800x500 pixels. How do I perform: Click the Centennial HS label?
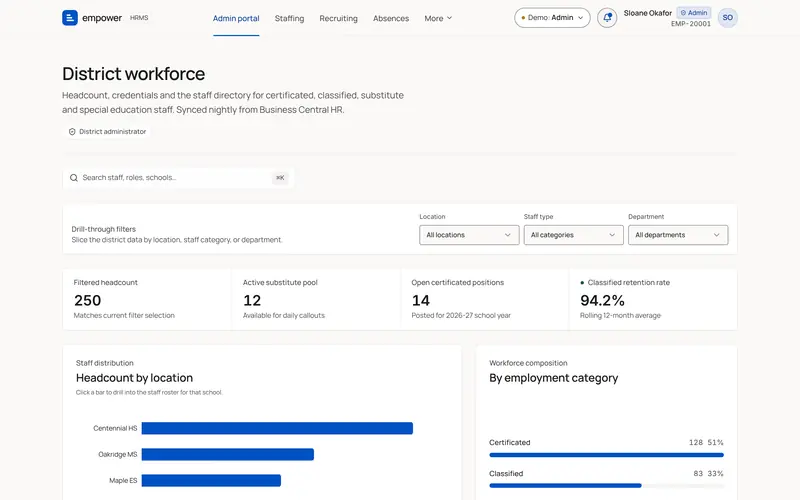pyautogui.click(x=115, y=428)
